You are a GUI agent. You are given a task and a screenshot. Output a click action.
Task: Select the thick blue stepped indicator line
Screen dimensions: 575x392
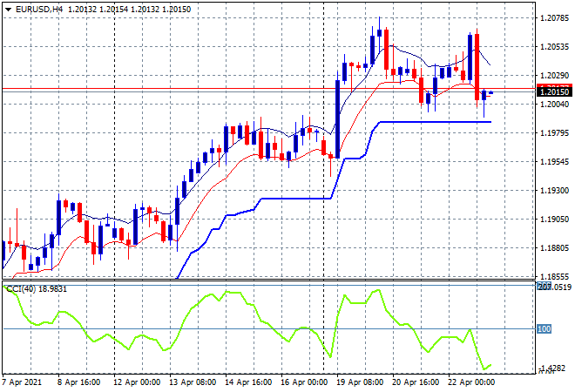coord(297,199)
